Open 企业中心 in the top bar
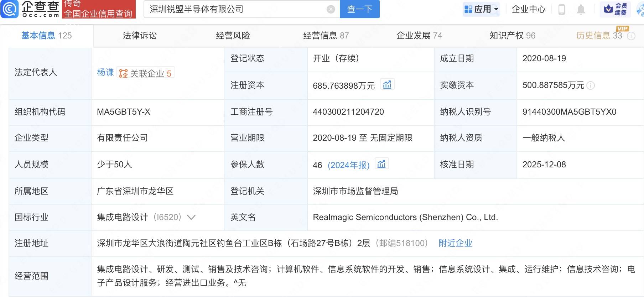This screenshot has width=644, height=297. [528, 9]
